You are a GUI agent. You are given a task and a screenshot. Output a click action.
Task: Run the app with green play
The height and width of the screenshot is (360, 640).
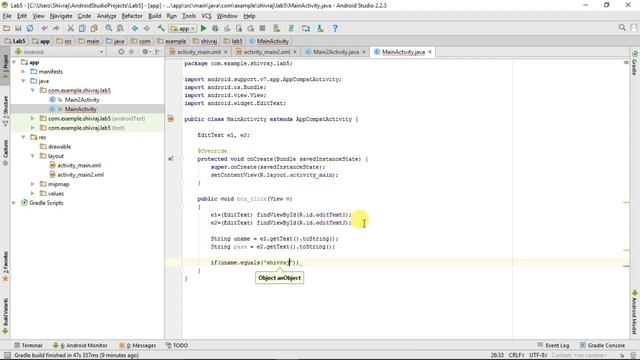pos(203,28)
